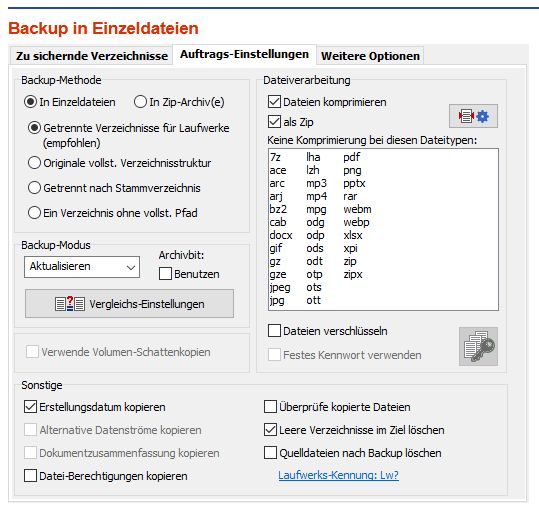Image resolution: width=539 pixels, height=510 pixels.
Task: Expand the Aktualisieren backup mode dropdown
Action: 82,267
